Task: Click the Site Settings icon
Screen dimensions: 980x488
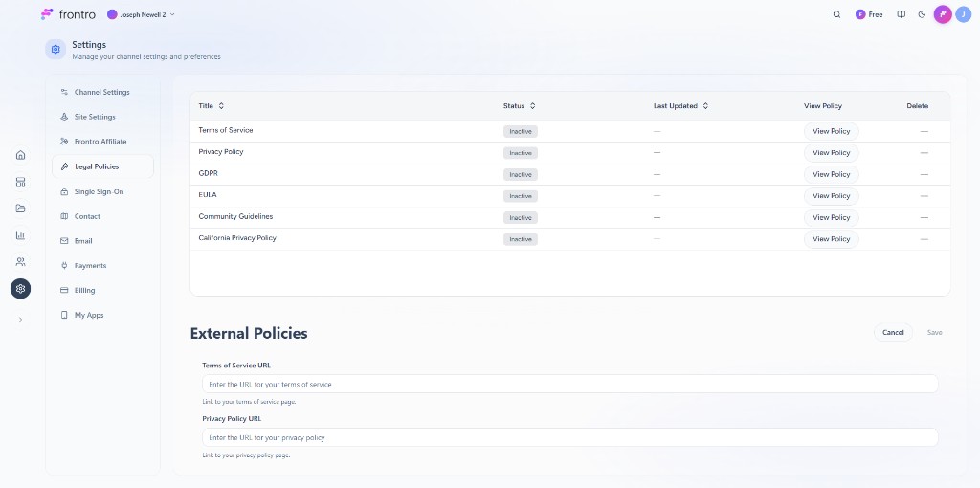Action: point(64,117)
